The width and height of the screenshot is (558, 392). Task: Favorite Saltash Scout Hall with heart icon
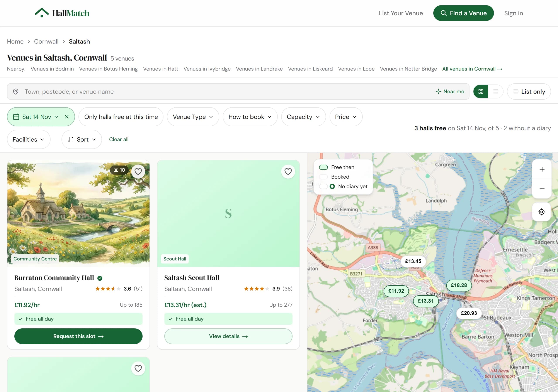coord(288,171)
